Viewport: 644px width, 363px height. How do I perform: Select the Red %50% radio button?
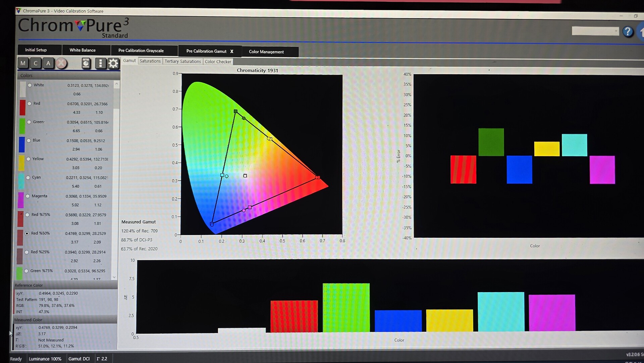[x=27, y=233]
